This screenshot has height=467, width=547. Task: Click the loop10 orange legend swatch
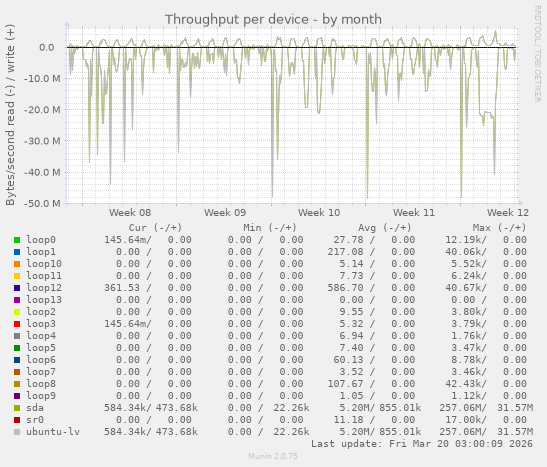coord(17,264)
